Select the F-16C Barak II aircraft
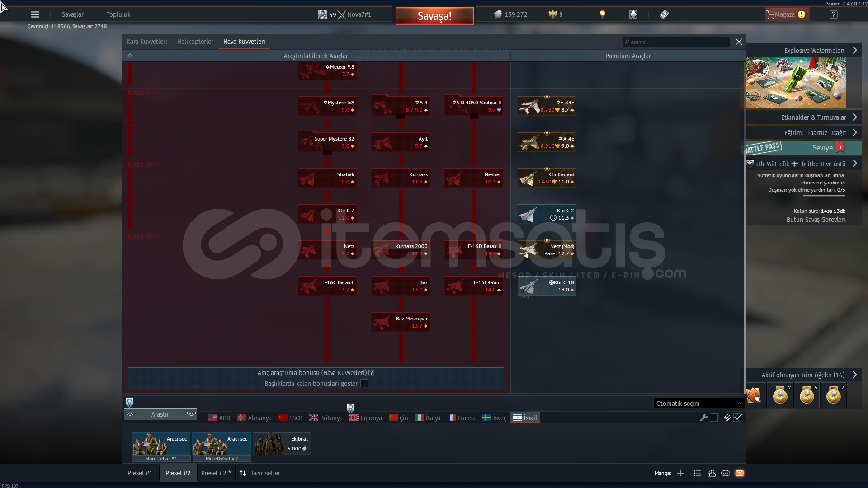This screenshot has width=868, height=488. (x=327, y=286)
